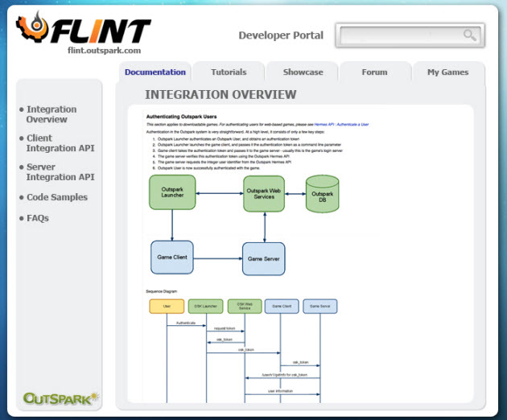
Task: Click the yellow User sequence box
Action: [167, 307]
